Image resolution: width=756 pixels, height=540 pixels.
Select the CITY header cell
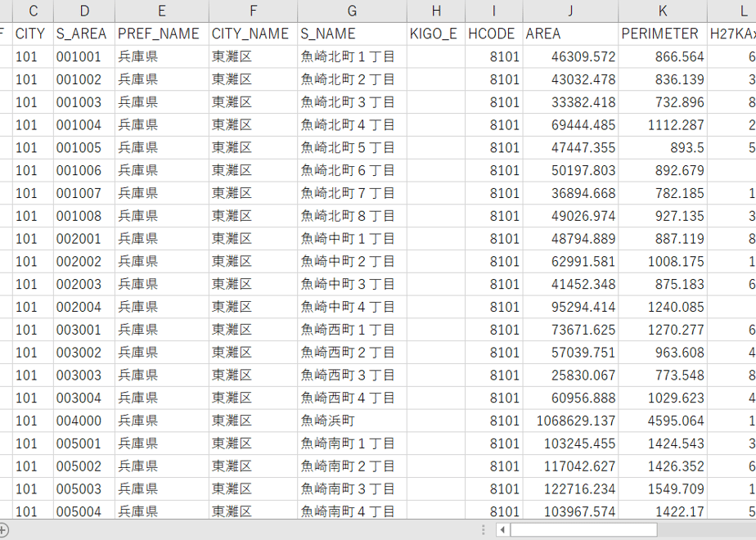[x=33, y=34]
